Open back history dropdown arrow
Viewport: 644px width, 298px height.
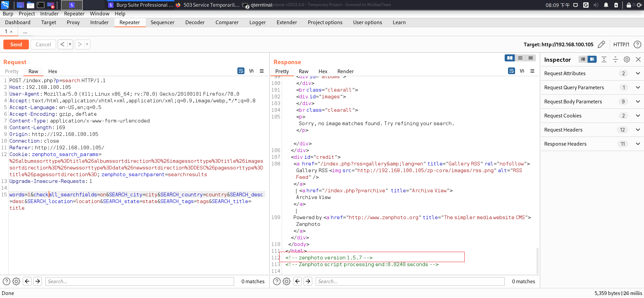(x=70, y=44)
